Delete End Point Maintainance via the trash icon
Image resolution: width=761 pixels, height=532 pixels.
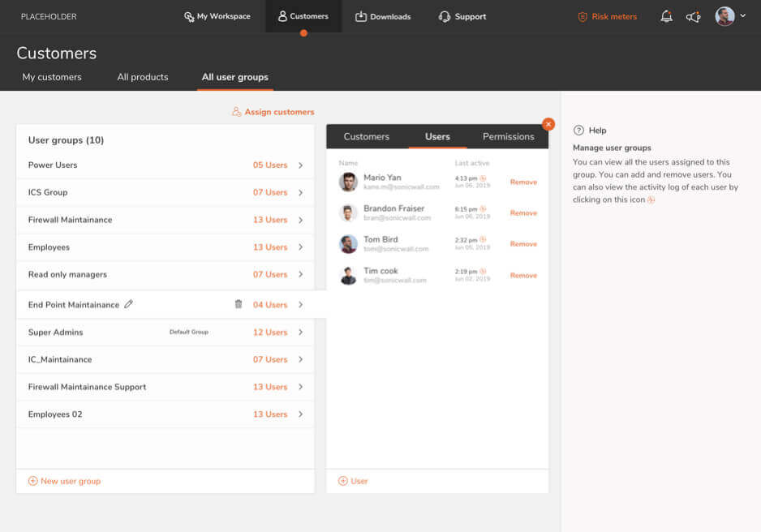[239, 304]
